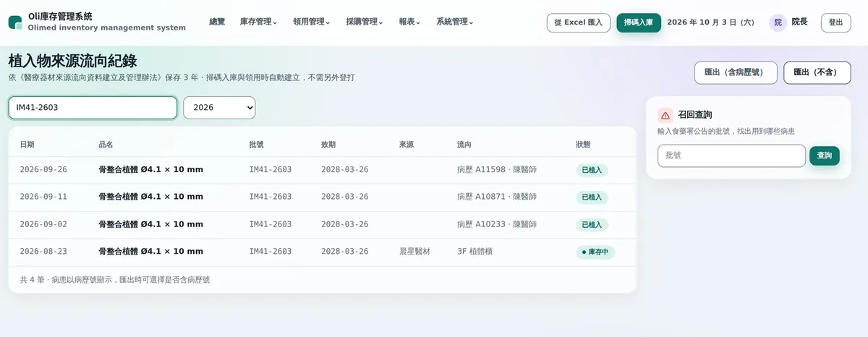The image size is (868, 337).
Task: Click product name in 2026-08-23 row
Action: 150,252
